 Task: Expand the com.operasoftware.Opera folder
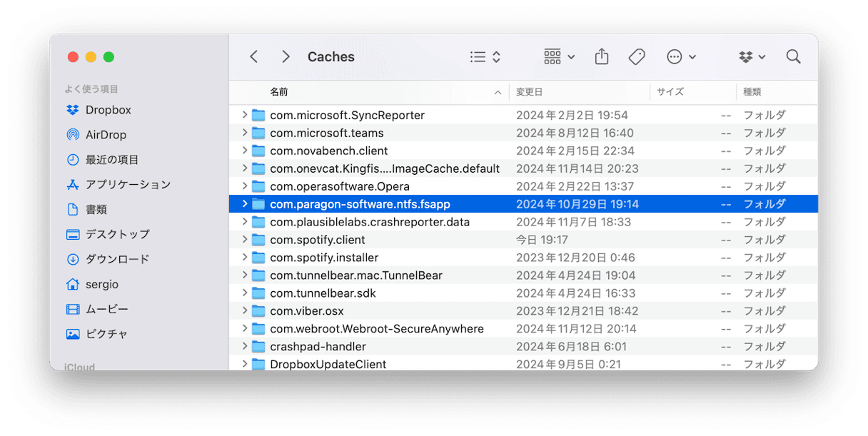coord(244,186)
